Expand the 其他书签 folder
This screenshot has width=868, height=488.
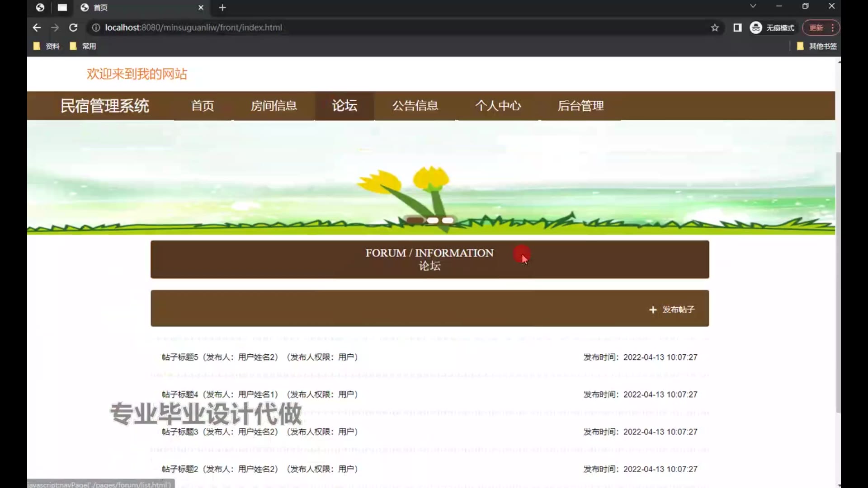coord(817,46)
